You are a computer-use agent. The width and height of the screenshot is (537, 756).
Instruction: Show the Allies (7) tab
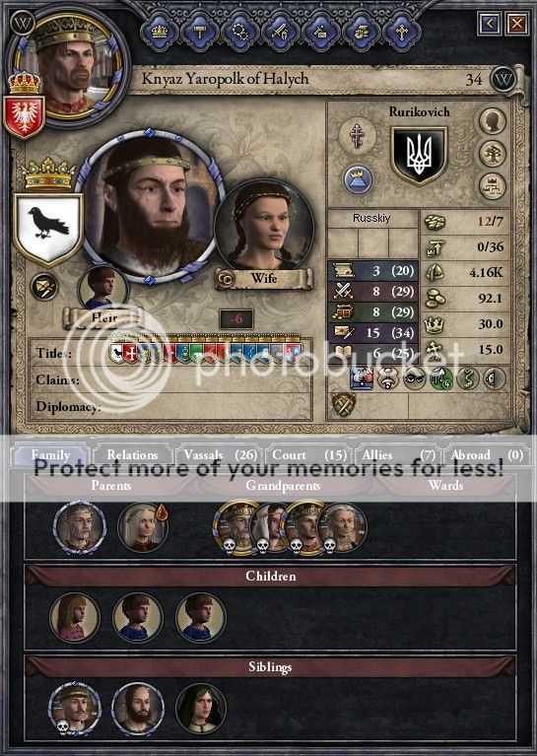399,454
